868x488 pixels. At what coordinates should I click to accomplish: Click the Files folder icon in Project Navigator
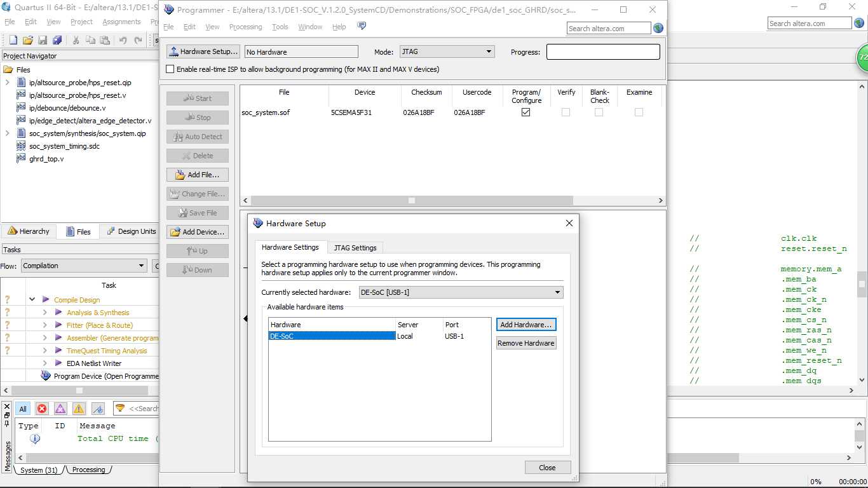(x=8, y=69)
